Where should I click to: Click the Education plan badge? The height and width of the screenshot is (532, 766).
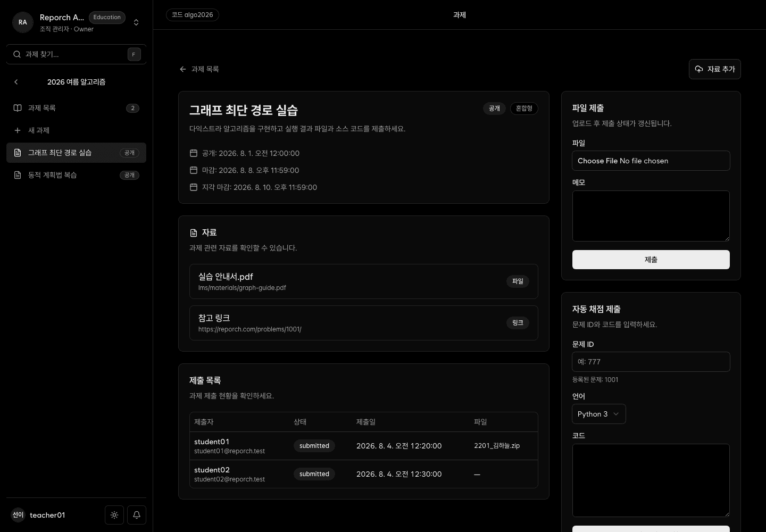click(x=107, y=18)
